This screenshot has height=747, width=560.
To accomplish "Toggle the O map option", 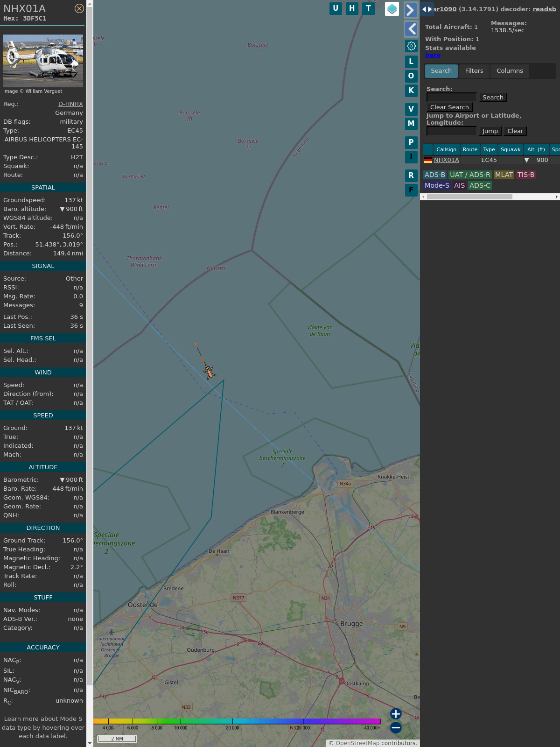I will coord(411,76).
